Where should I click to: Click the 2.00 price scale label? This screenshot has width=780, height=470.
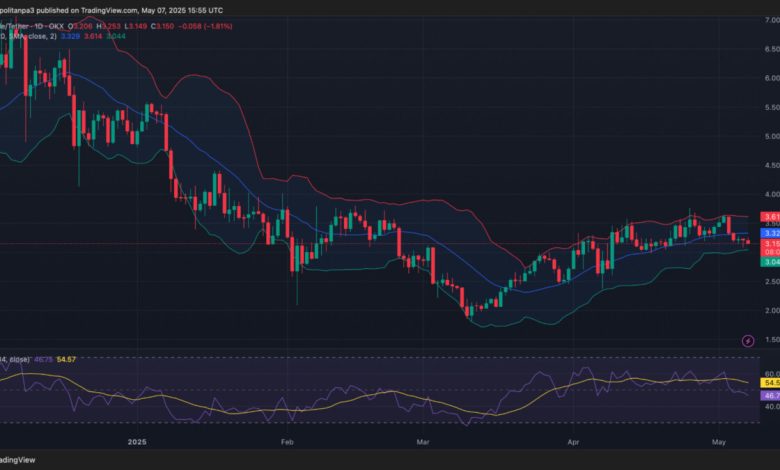(772, 310)
